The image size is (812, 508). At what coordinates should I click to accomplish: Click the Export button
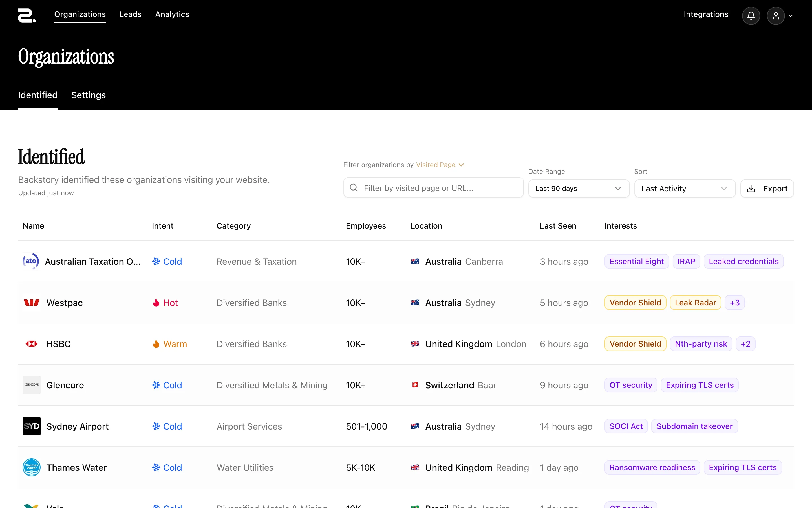(x=767, y=189)
